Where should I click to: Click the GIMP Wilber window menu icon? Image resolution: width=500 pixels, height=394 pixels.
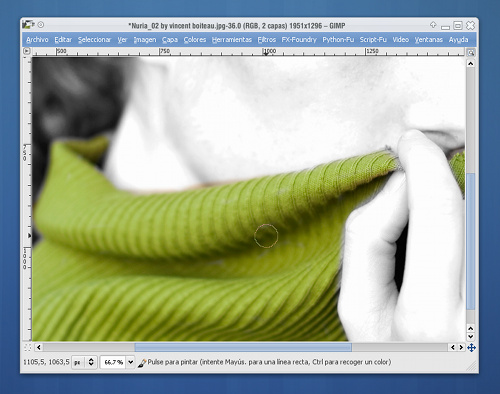(28, 25)
